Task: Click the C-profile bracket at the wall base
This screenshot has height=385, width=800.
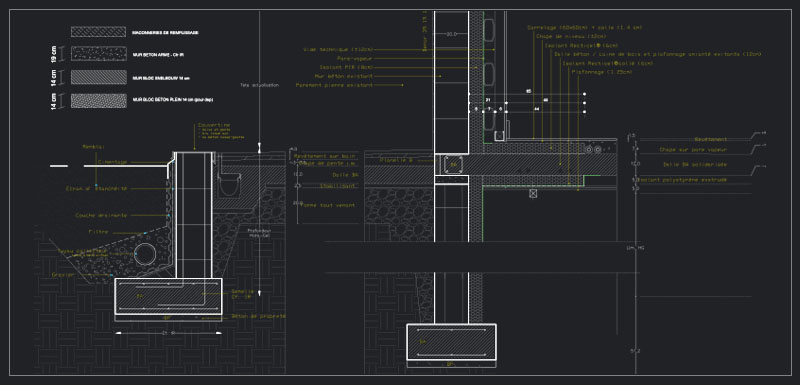Action: pos(498,135)
